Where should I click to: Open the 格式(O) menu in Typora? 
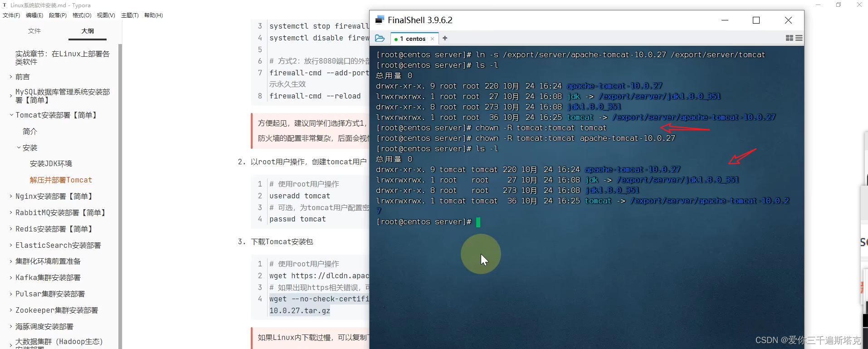tap(82, 15)
